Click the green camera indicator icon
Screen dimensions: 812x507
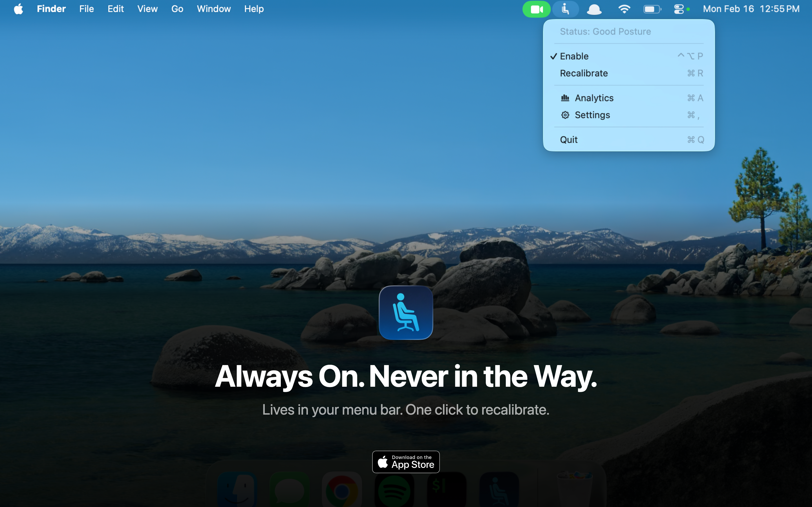pyautogui.click(x=536, y=9)
